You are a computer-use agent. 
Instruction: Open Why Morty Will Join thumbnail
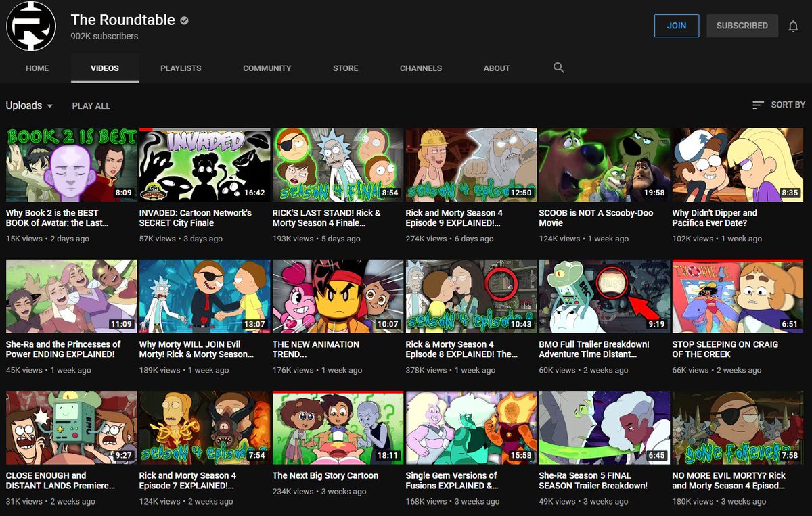204,297
